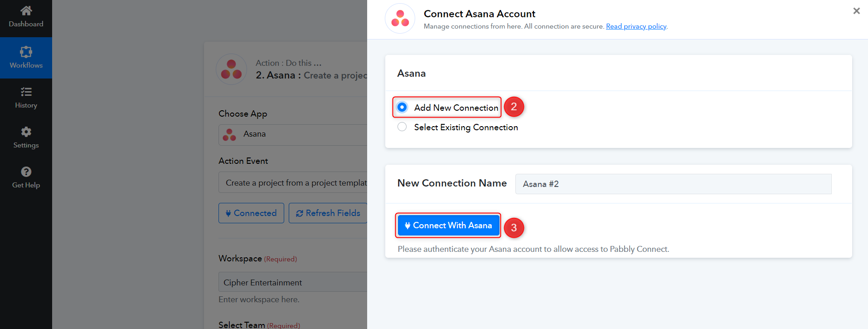Open the Dashboard home icon
Screen dimensions: 868x329
[26, 10]
